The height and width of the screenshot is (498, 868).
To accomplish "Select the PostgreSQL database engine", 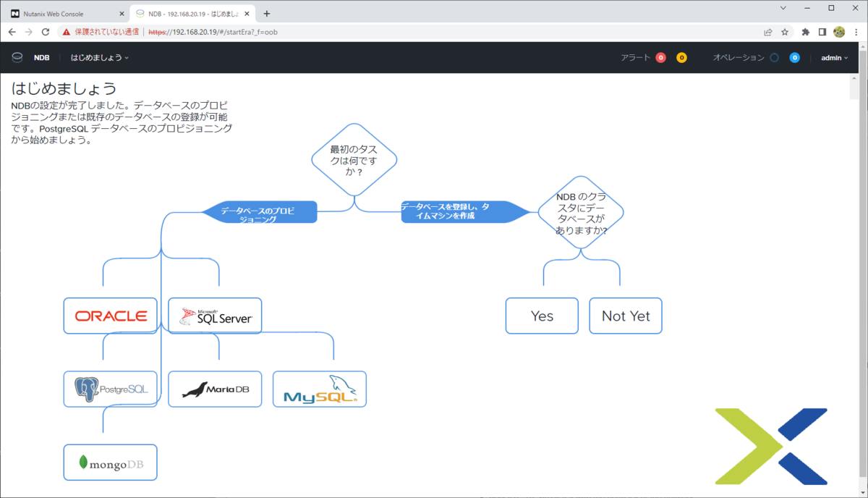I will (111, 389).
